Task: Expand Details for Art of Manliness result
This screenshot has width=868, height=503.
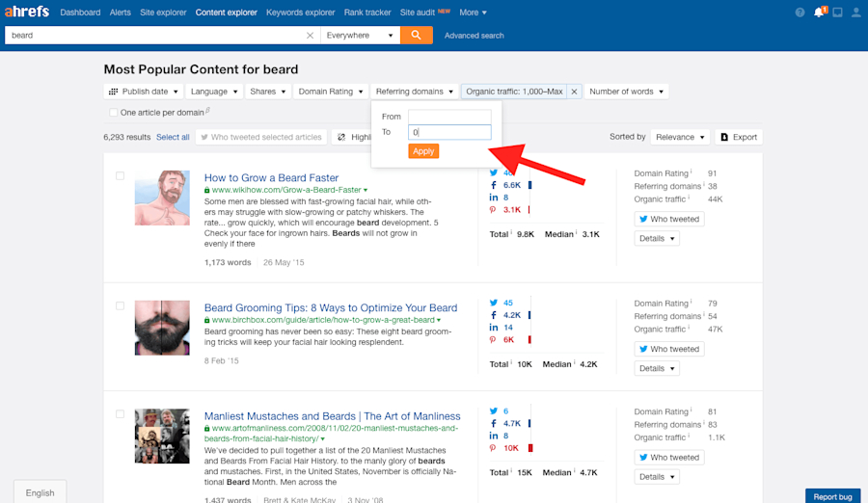Action: pyautogui.click(x=657, y=477)
